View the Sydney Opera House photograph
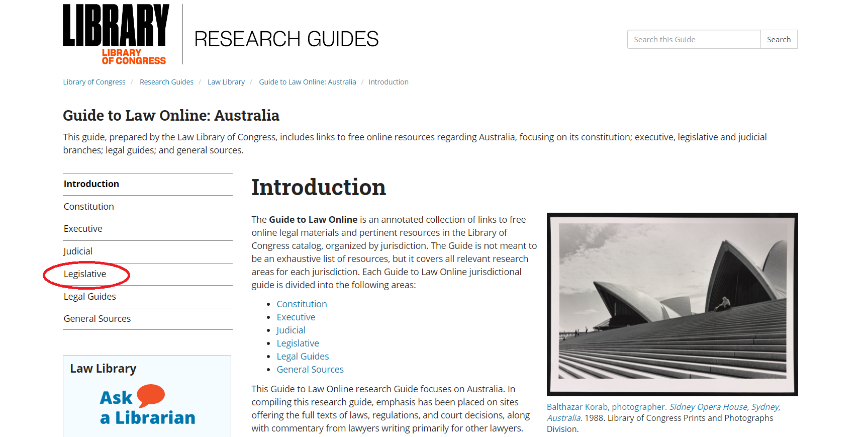Screen dimensions: 868x437 (672, 304)
